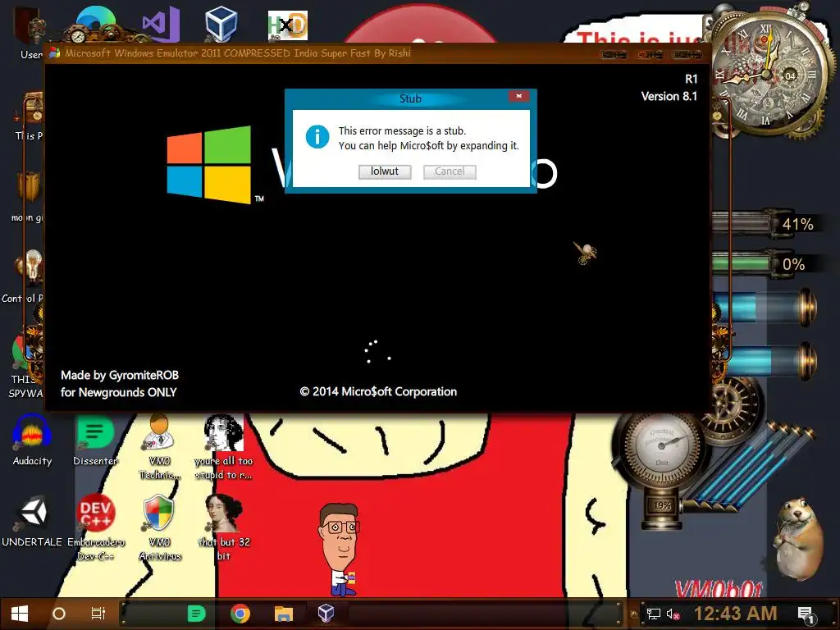Close the Stub error dialog
This screenshot has height=630, width=840.
tap(518, 96)
